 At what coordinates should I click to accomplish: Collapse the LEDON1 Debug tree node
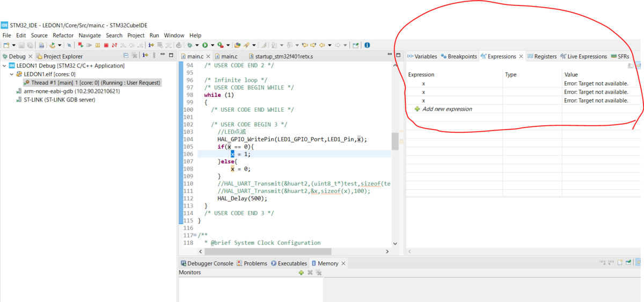click(4, 66)
